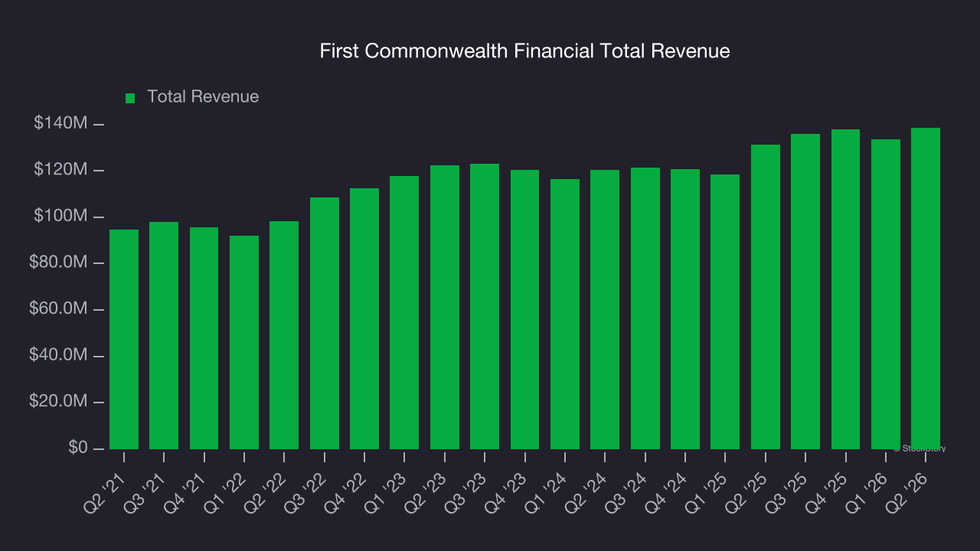Click the $120M y-axis label
Screen dimensions: 980x551
[x=60, y=170]
